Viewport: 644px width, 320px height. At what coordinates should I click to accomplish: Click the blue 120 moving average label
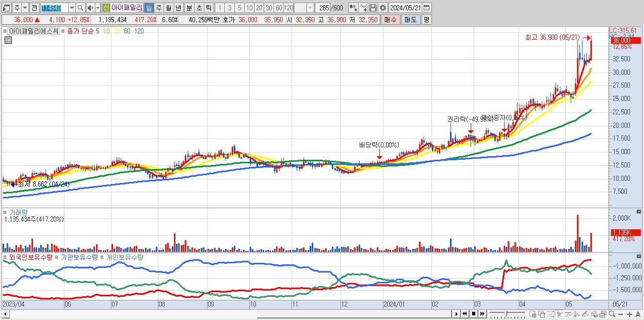click(139, 31)
